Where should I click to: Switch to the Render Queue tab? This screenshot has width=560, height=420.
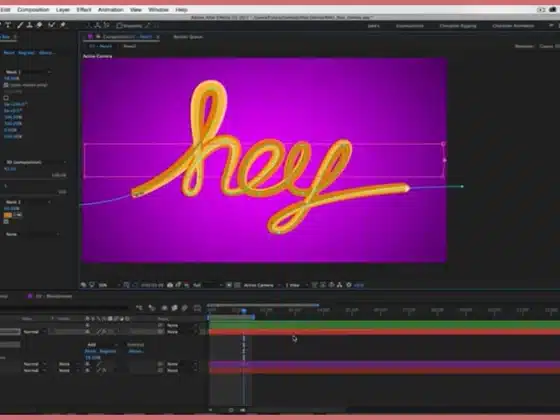click(188, 37)
